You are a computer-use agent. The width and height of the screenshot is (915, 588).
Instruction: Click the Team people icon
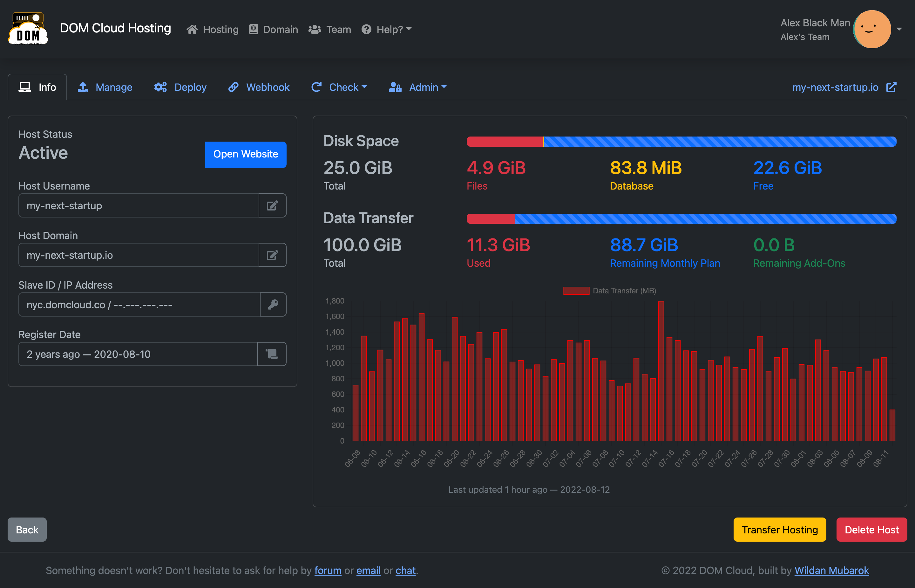315,30
